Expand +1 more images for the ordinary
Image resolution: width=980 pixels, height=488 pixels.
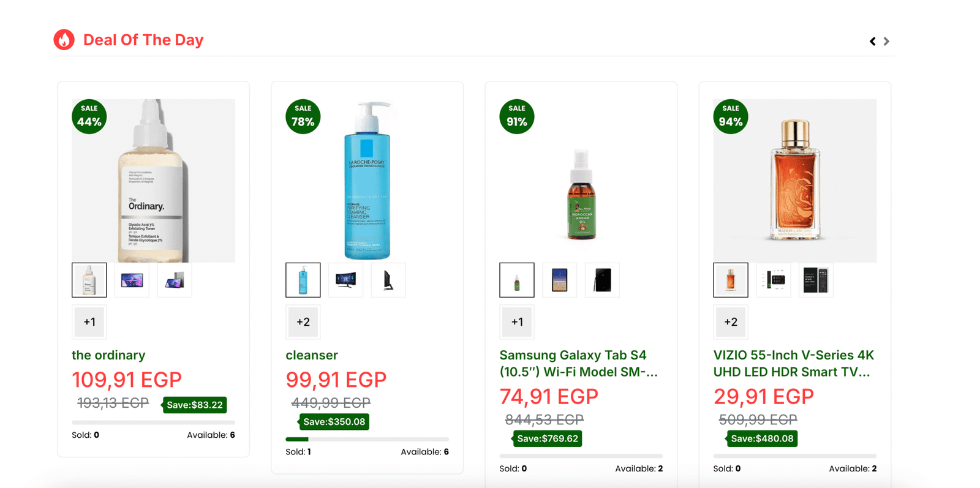pos(89,322)
